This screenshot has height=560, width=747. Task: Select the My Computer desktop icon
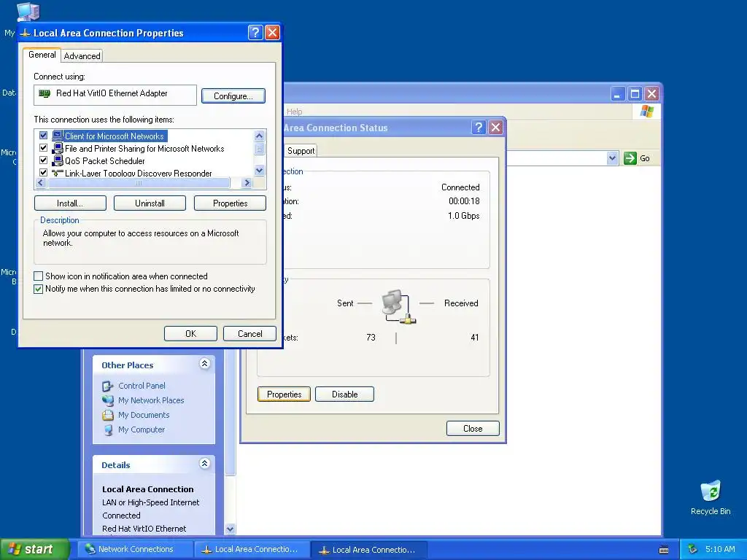(28, 12)
